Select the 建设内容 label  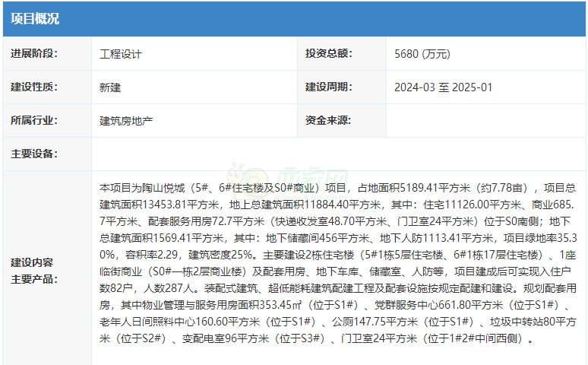(32, 262)
